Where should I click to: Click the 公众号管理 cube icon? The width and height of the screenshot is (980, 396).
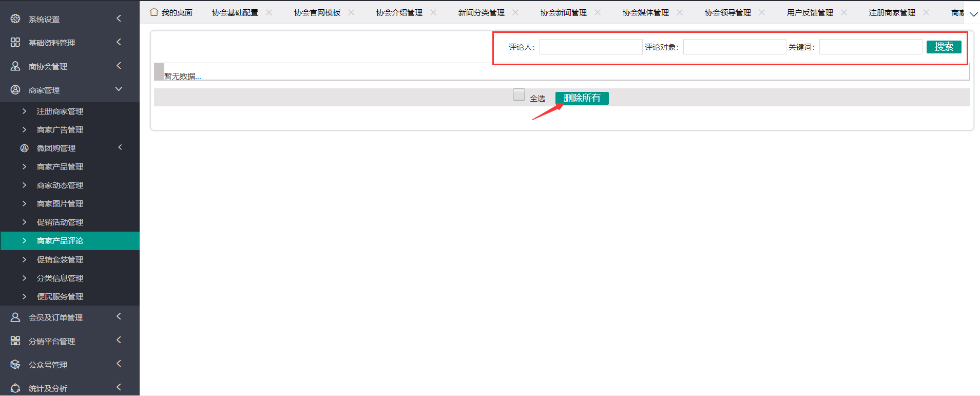coord(15,365)
